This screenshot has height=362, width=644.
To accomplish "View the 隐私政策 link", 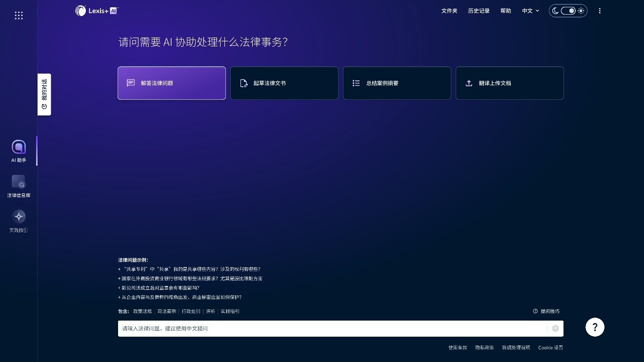I will 486,347.
